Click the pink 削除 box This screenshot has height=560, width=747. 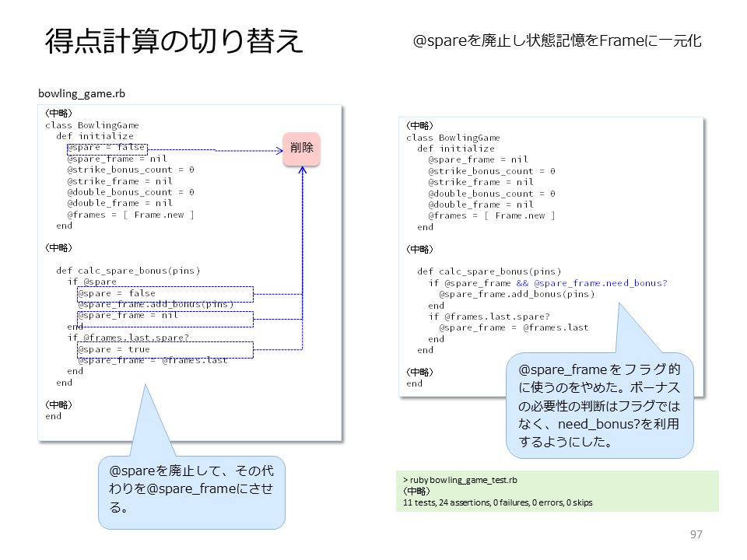coord(302,149)
